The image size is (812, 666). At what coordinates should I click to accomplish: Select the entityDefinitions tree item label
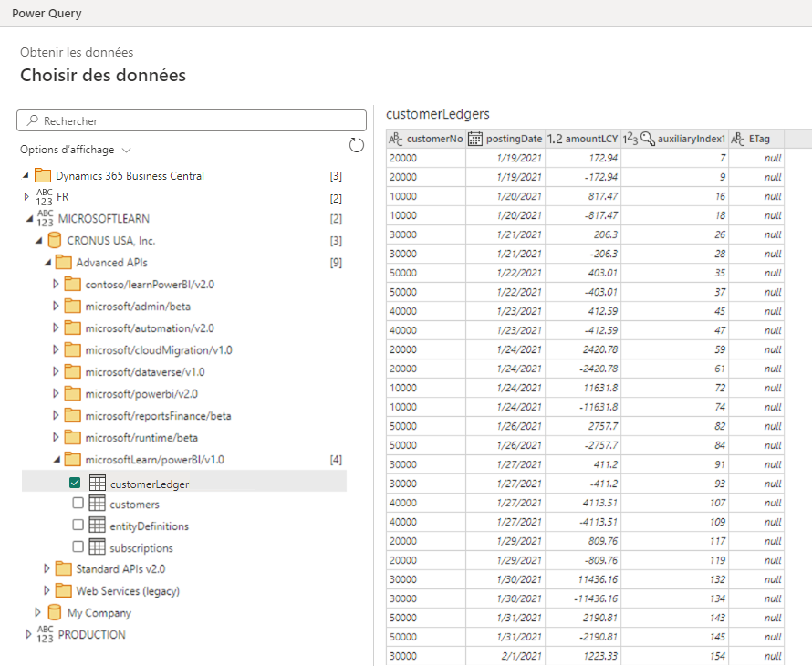click(x=149, y=526)
